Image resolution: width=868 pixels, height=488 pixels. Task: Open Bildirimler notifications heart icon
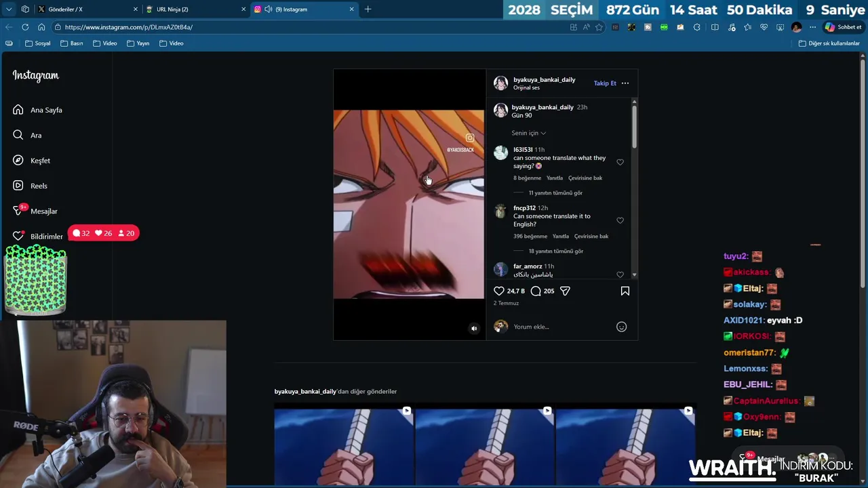(18, 236)
